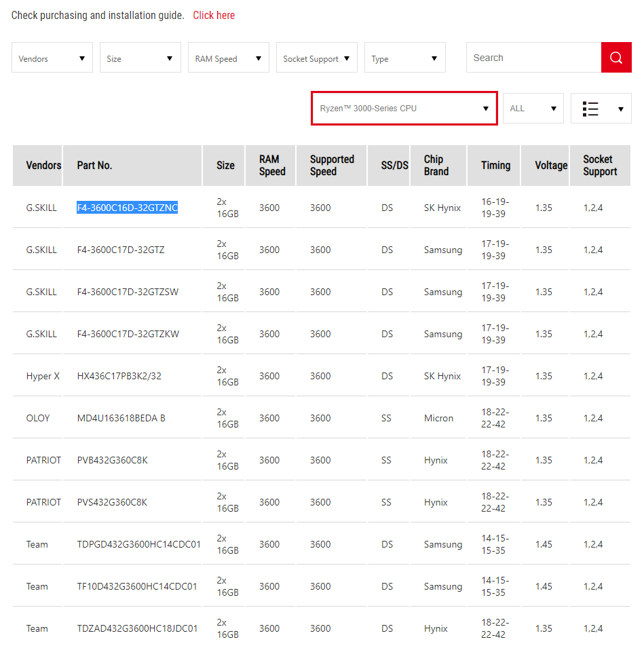Open the RAM Speed filter dropdown

click(x=229, y=58)
